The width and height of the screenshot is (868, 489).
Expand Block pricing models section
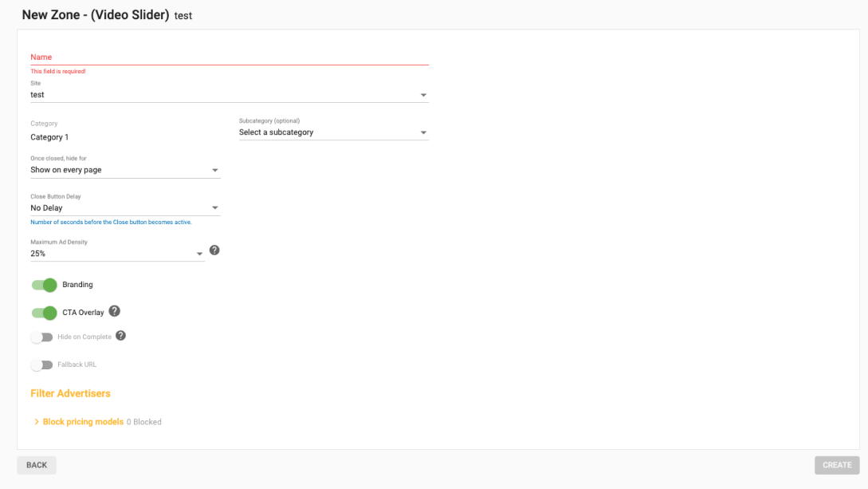click(x=83, y=422)
